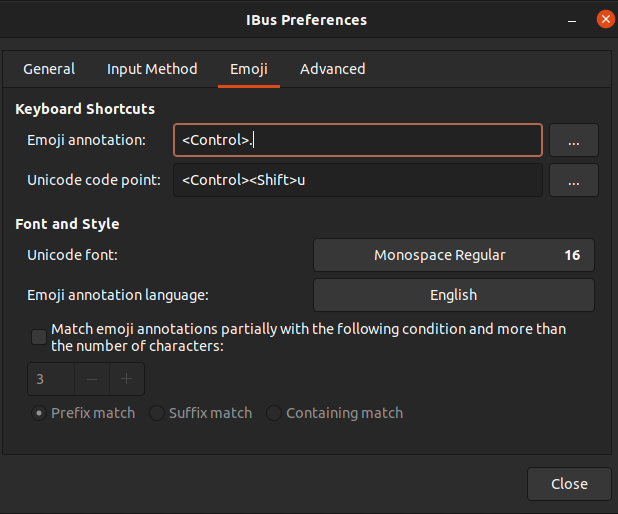Viewport: 618px width, 514px height.
Task: Open the Advanced tab
Action: click(332, 69)
